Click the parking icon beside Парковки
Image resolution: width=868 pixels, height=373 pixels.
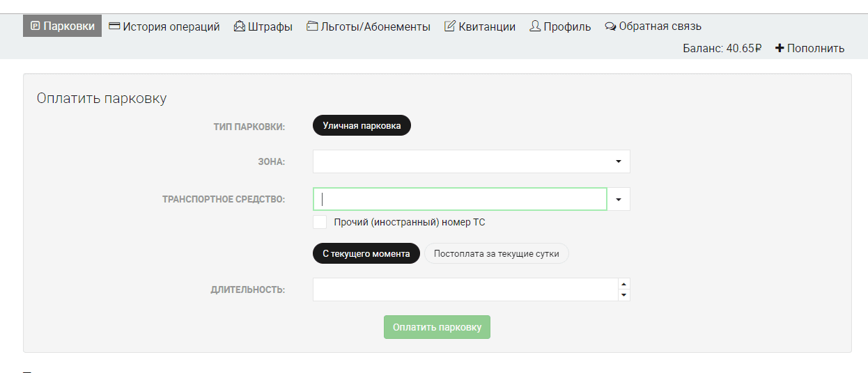pos(35,26)
